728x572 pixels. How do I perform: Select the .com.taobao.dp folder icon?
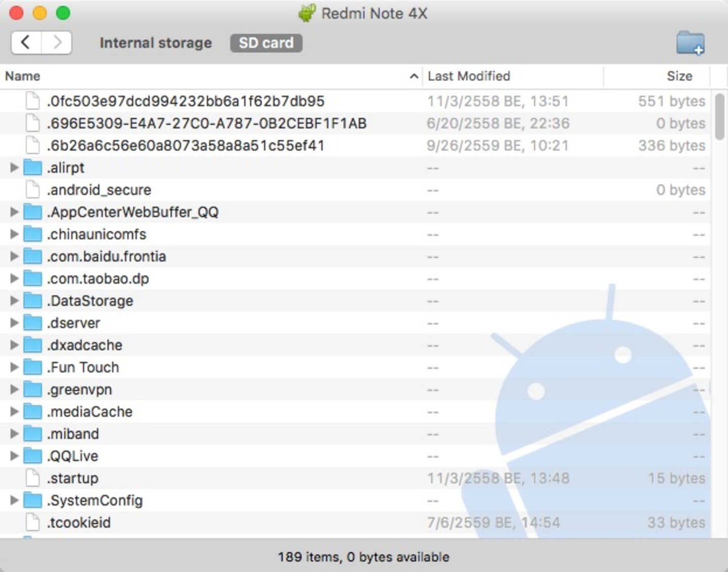[x=33, y=279]
